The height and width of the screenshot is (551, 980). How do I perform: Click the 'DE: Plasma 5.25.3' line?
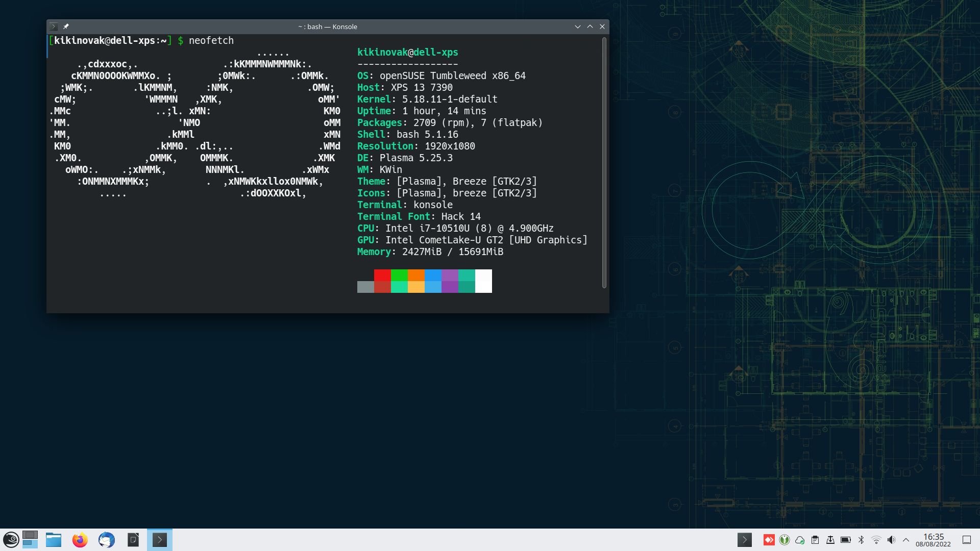pyautogui.click(x=405, y=158)
